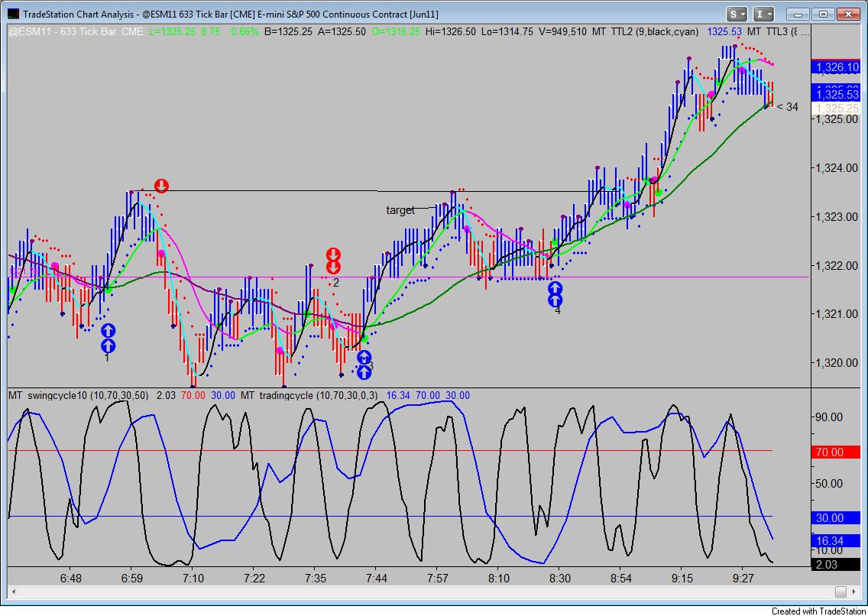Viewport: 868px width, 616px height.
Task: Click the 1,324.00 price axis value
Action: [837, 168]
